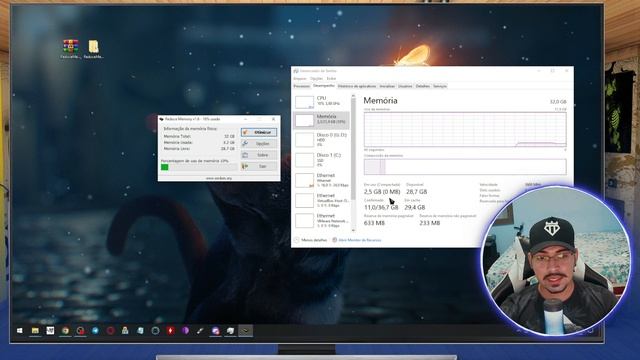Viewport: 640px width, 360px height.
Task: Select the VirtualBox Host Ethernet entry
Action: 322,200
